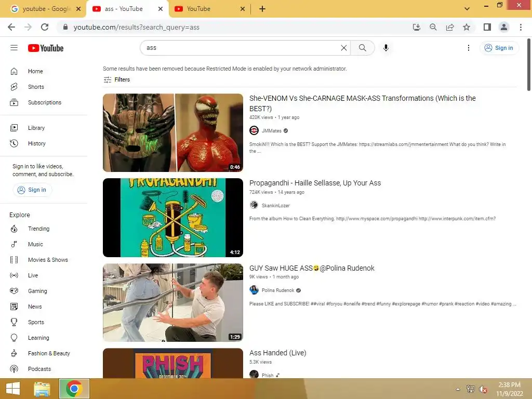Open YouTube settings three-dot menu
This screenshot has height=399, width=532.
point(469,48)
